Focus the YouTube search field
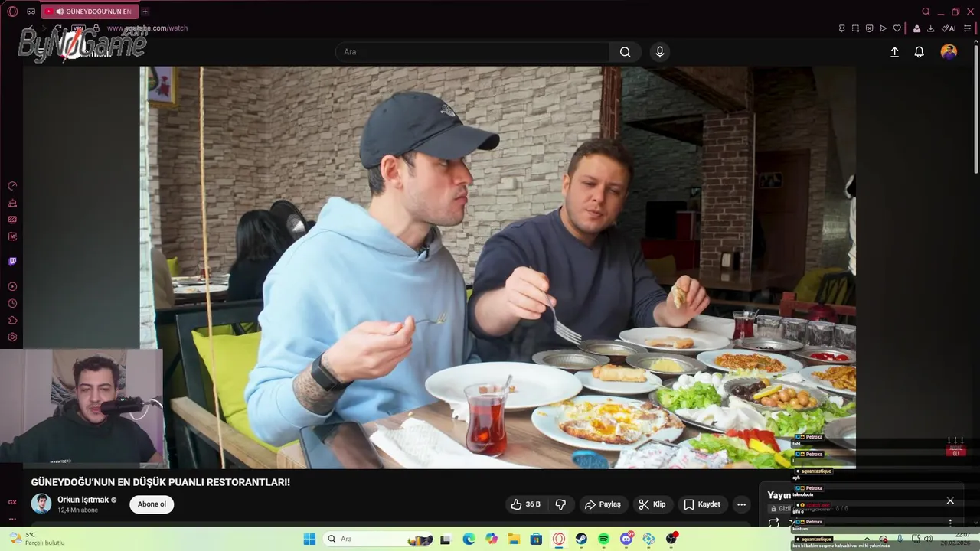 [472, 52]
